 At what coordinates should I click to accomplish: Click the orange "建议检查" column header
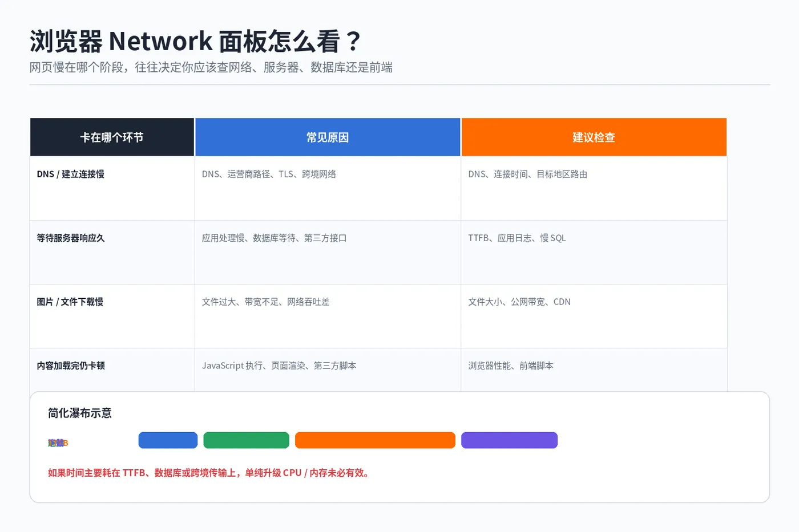point(594,137)
